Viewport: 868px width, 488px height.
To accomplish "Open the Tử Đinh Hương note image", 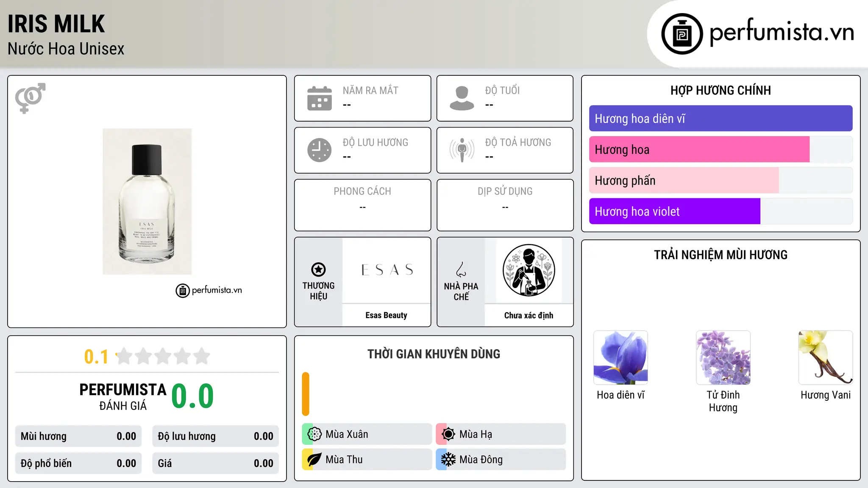I will [x=723, y=358].
